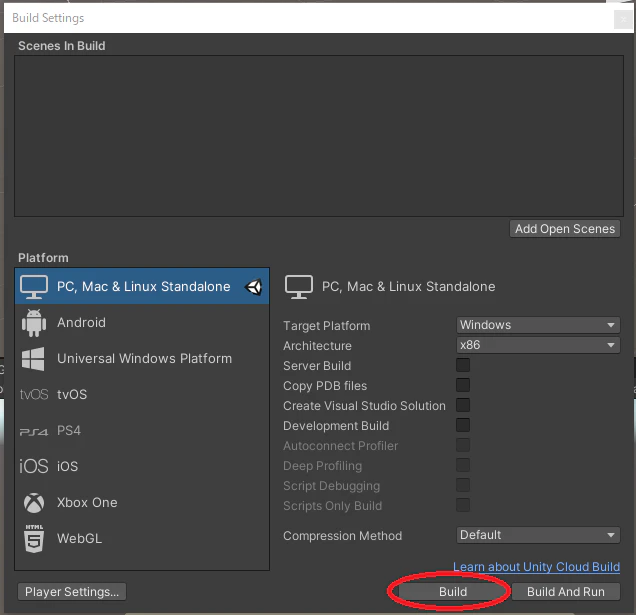Image resolution: width=636 pixels, height=615 pixels.
Task: Click inside the Scenes In Build list area
Action: point(319,136)
